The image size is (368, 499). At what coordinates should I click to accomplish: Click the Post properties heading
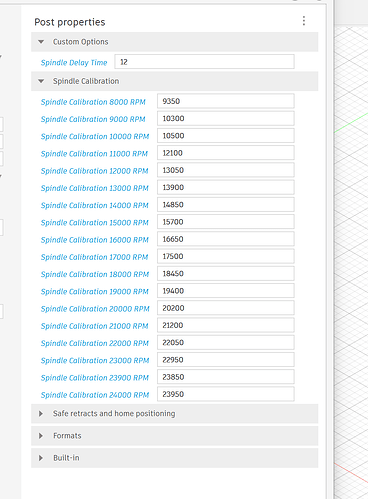tap(70, 22)
